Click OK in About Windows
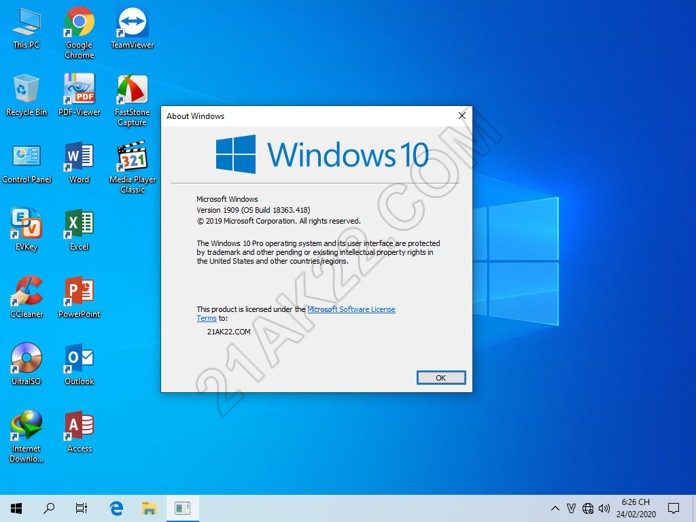 [x=441, y=378]
